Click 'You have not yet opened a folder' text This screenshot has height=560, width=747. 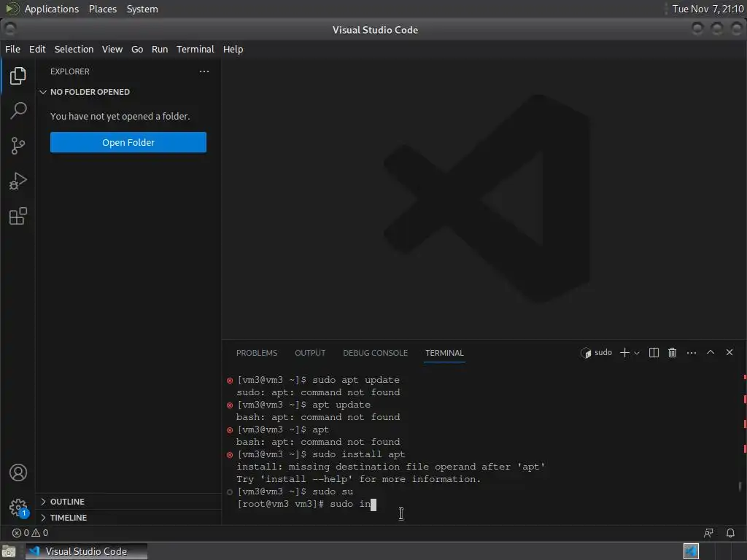tap(120, 116)
